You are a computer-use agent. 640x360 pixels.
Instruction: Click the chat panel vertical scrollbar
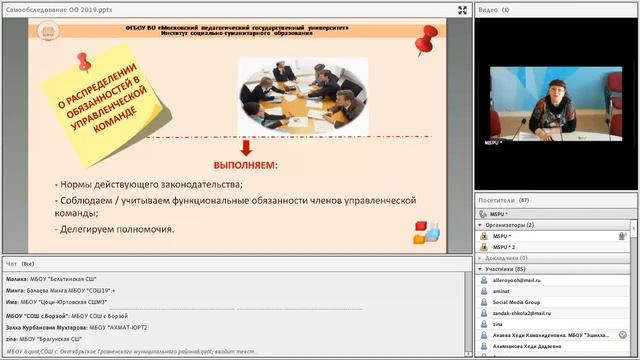coord(468,314)
